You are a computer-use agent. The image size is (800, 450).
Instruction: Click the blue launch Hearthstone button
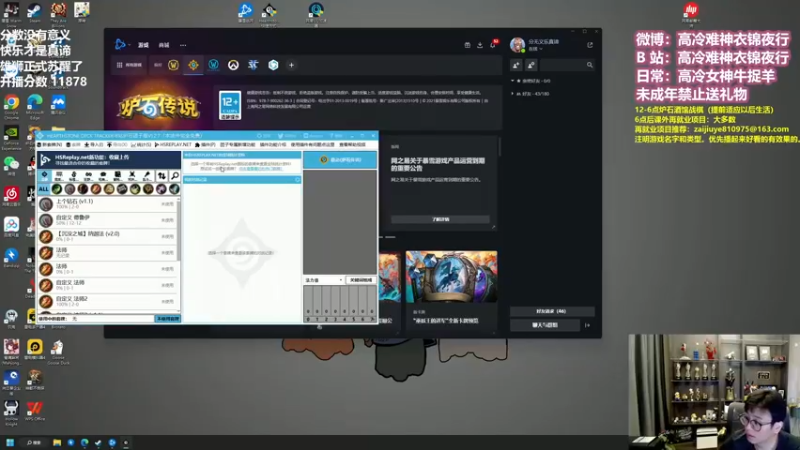click(340, 160)
